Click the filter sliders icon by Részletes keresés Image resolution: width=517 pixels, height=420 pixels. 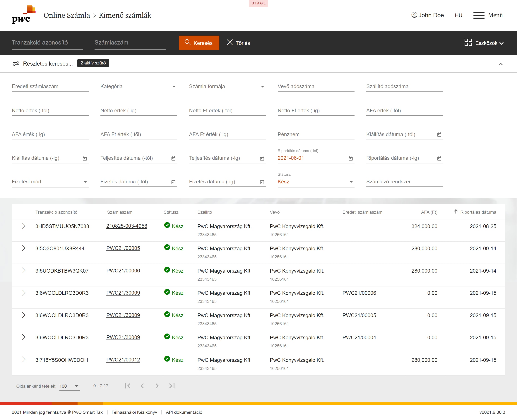pos(16,64)
